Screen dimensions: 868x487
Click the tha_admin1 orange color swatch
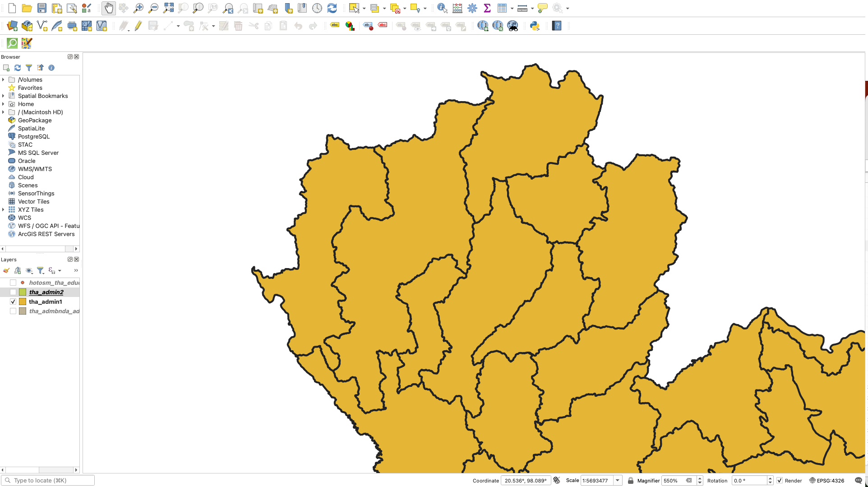23,302
